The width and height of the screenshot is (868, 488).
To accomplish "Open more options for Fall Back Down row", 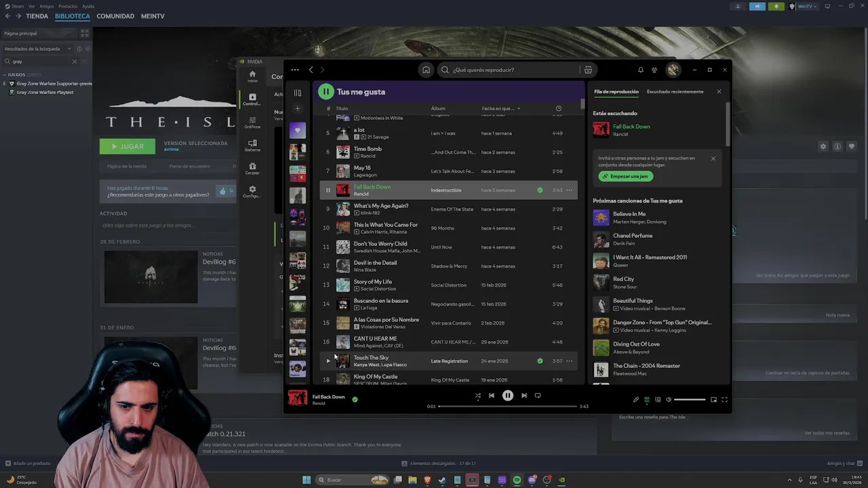I will 570,190.
